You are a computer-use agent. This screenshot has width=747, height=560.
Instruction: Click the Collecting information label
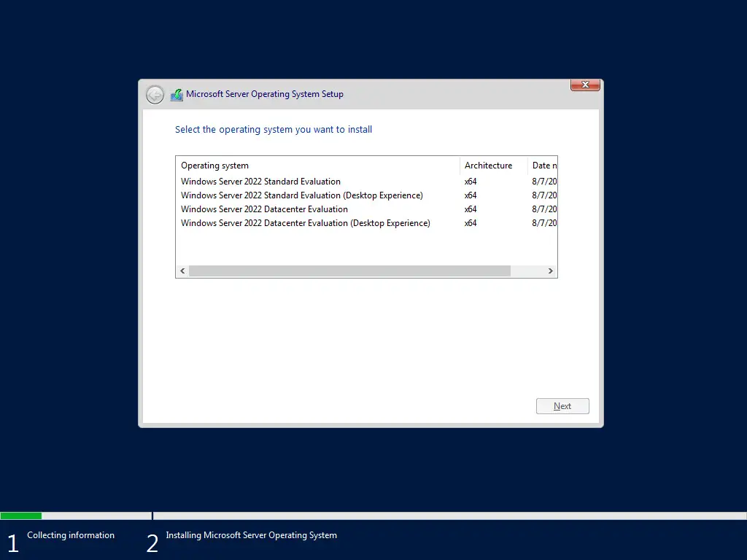(70, 534)
